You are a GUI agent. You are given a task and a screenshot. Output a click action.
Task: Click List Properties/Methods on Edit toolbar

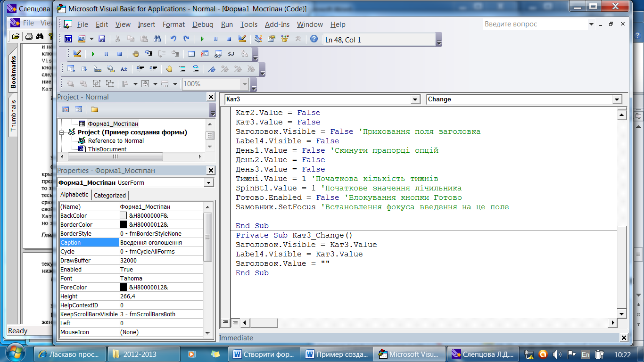[71, 69]
